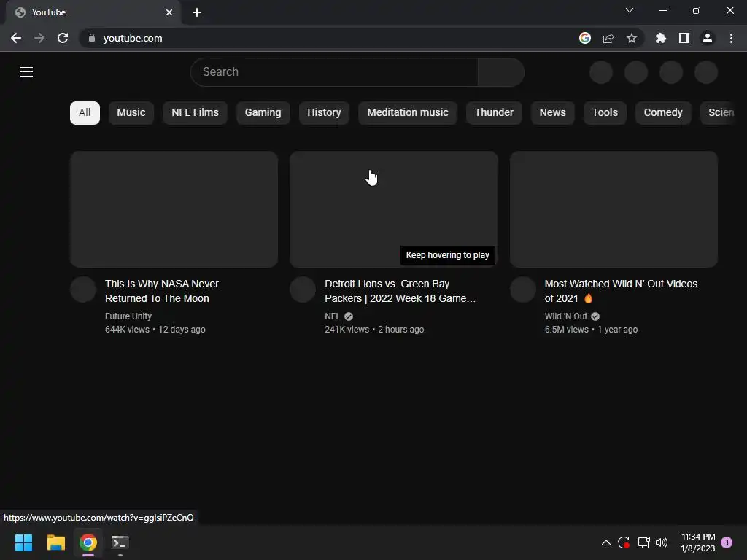
Task: Close the YouTube tab
Action: pos(169,12)
